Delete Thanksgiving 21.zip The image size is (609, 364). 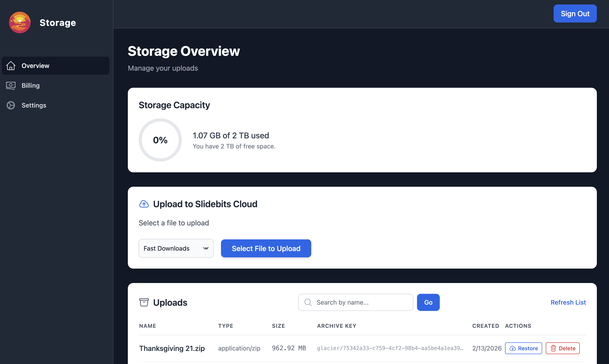pos(563,348)
